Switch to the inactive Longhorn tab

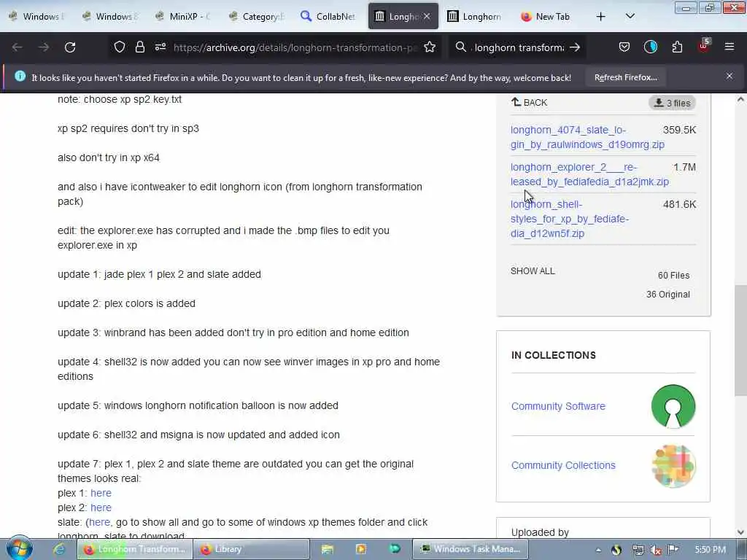pos(474,16)
